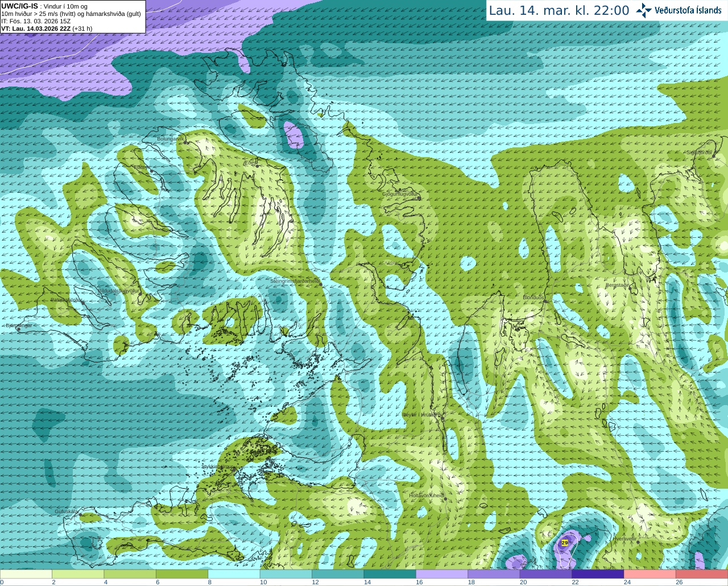
Task: Click the salmon legend swatch above 26
Action: (702, 574)
